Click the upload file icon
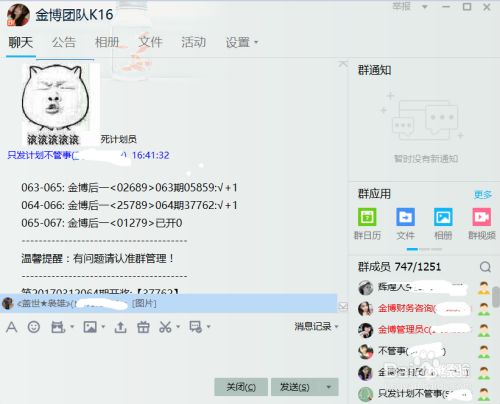Screen dimensions: 500x404 [x=120, y=327]
